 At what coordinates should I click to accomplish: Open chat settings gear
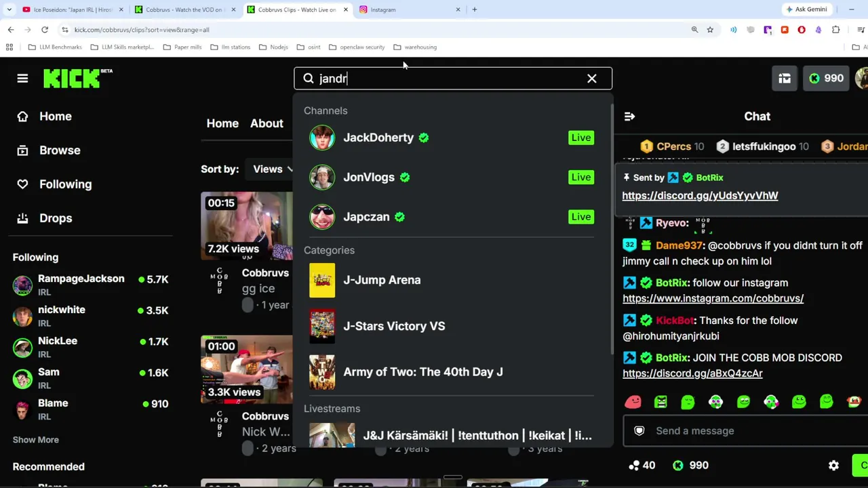(x=833, y=466)
